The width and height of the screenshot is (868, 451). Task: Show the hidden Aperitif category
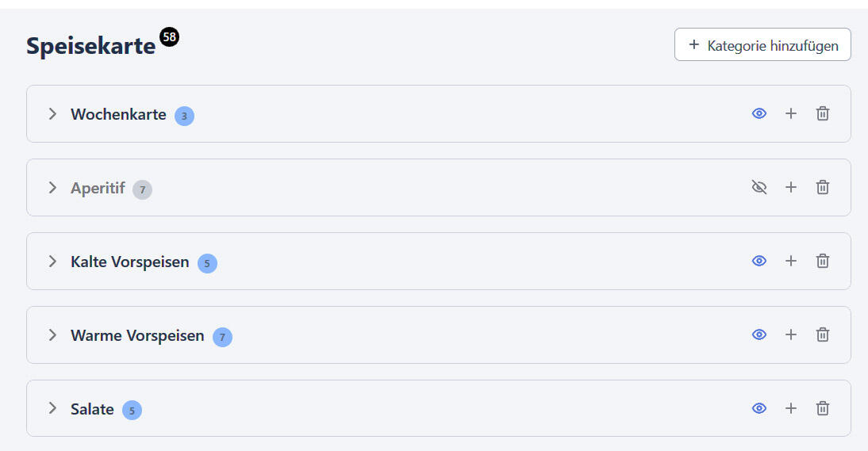coord(759,188)
